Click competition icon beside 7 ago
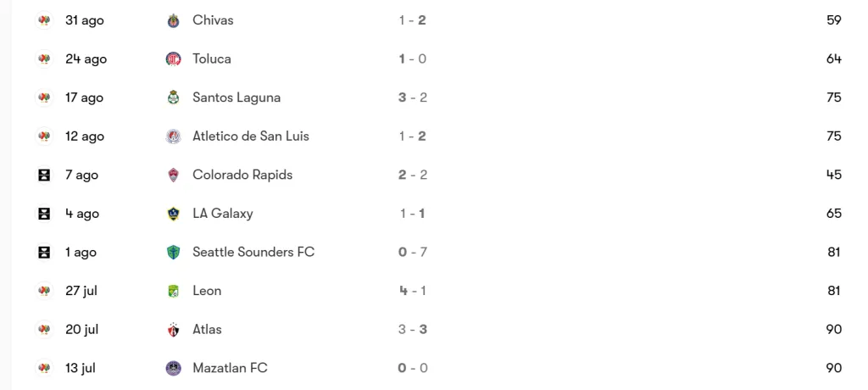The width and height of the screenshot is (868, 390). 44,175
